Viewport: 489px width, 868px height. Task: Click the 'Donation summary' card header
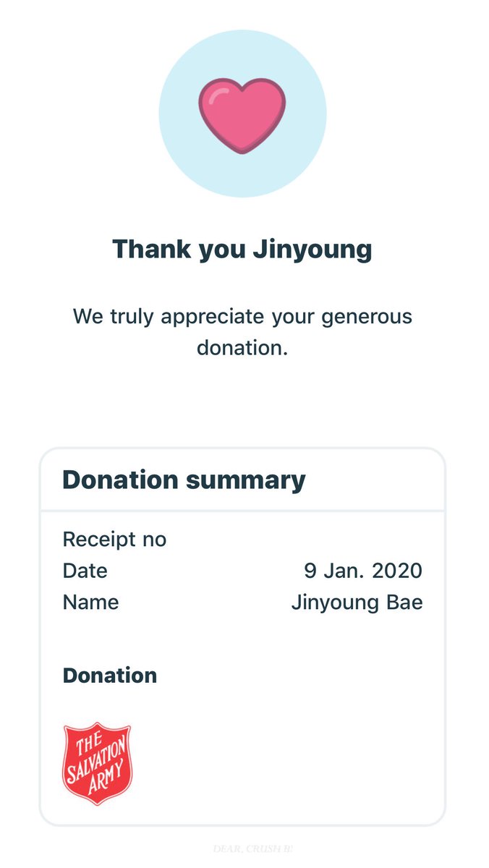pyautogui.click(x=184, y=480)
